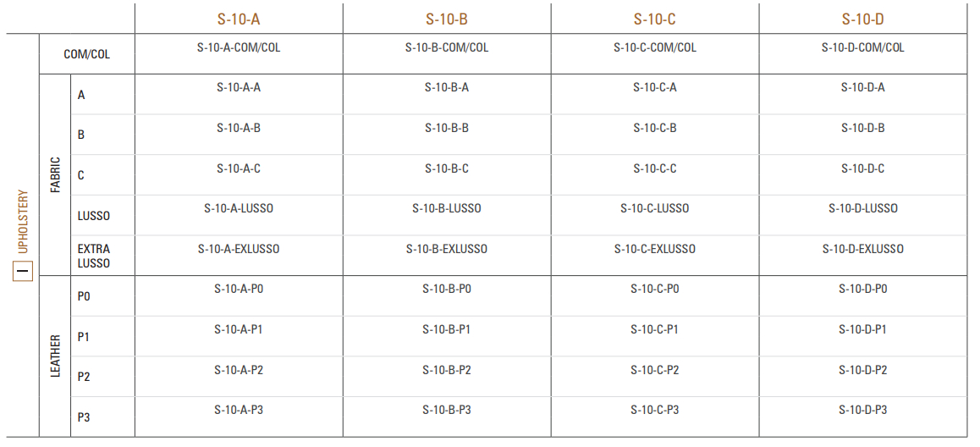Select the S-10-C column header
This screenshot has width=980, height=447.
(654, 19)
